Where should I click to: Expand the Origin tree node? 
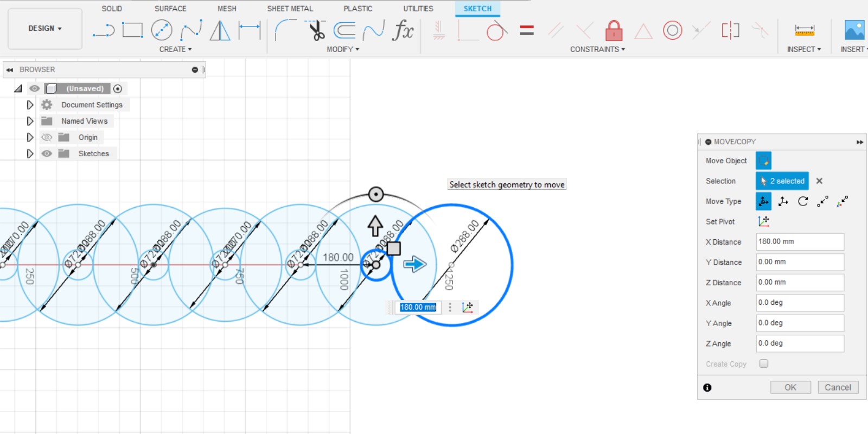coord(30,137)
